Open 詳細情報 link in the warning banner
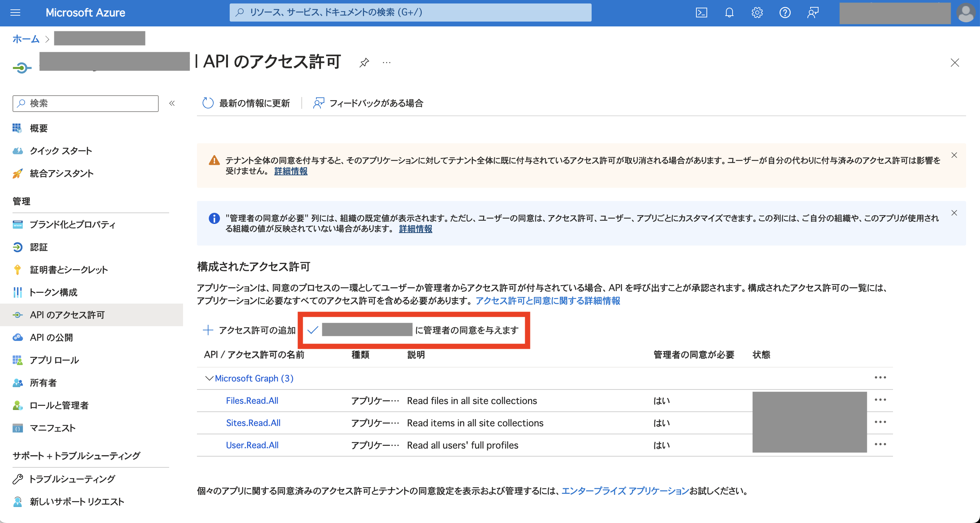The image size is (980, 523). (291, 171)
